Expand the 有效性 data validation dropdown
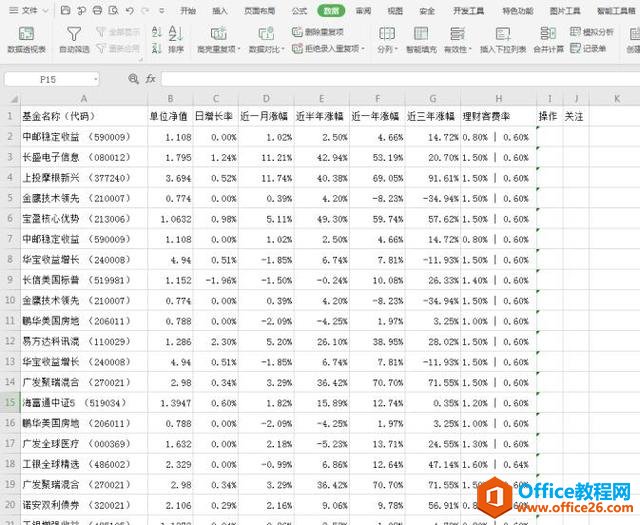 click(470, 49)
